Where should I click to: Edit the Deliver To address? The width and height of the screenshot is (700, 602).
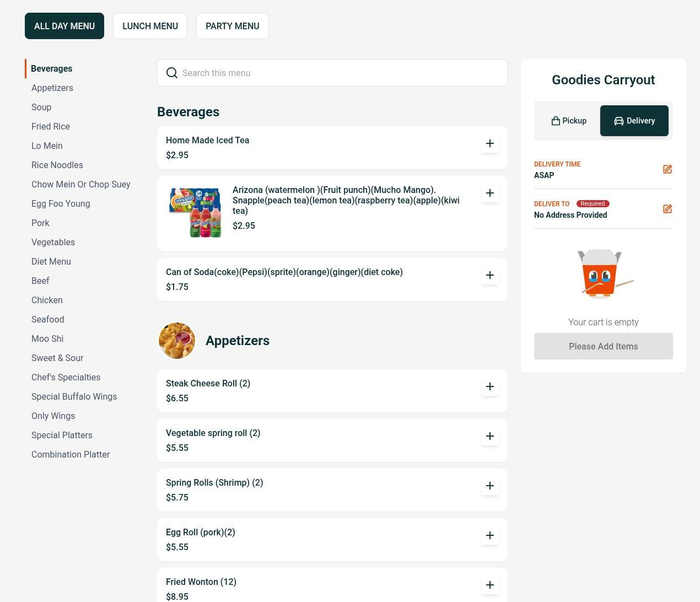pos(667,209)
